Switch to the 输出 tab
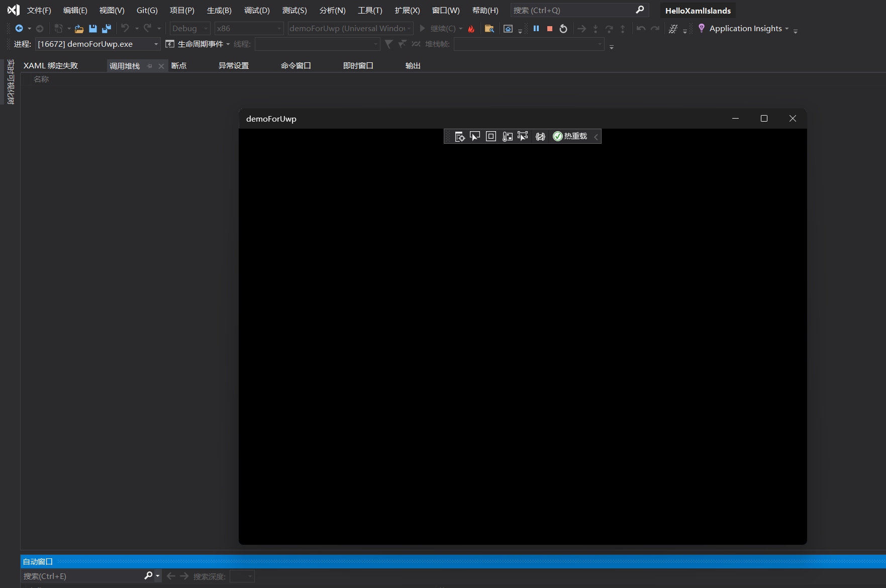 pos(413,66)
